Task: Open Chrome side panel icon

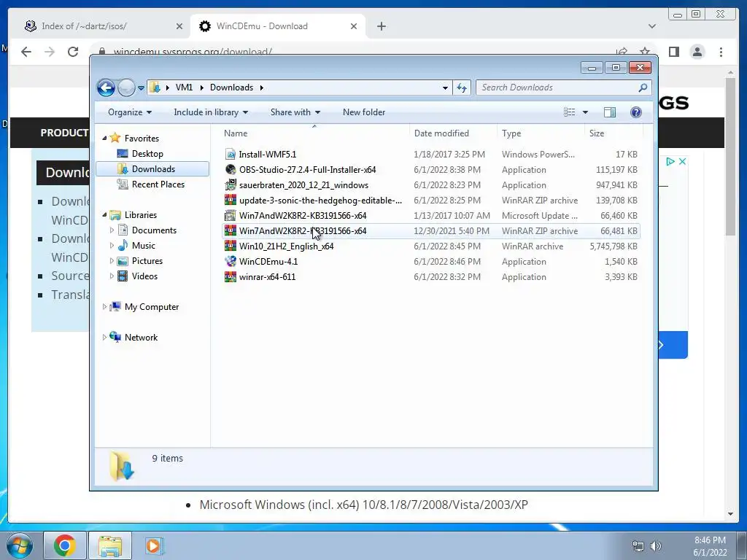Action: [x=673, y=52]
